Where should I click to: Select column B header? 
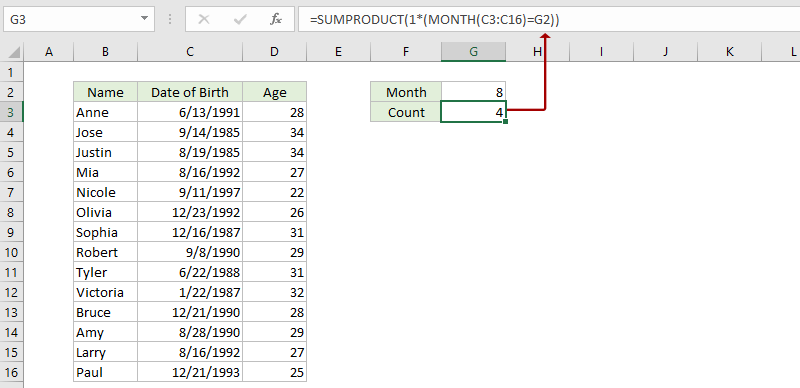105,52
